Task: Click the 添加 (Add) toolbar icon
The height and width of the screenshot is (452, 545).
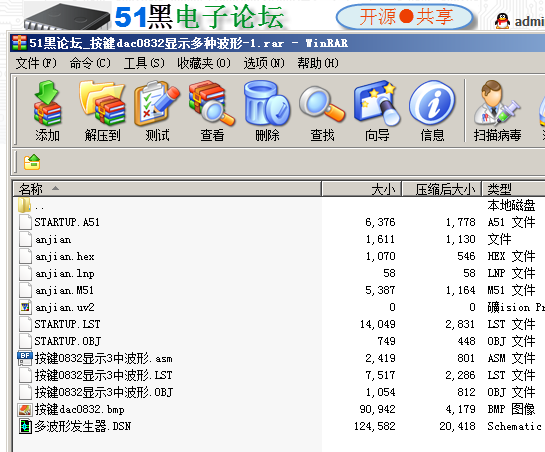Action: [x=47, y=111]
